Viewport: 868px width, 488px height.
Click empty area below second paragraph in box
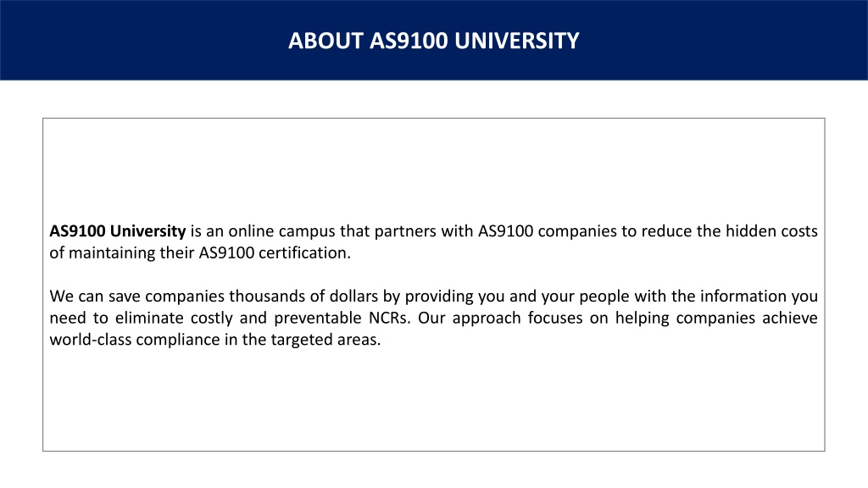(x=433, y=400)
